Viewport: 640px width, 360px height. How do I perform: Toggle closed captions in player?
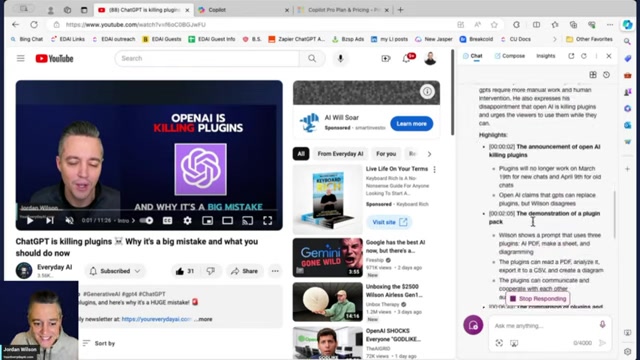(x=167, y=220)
